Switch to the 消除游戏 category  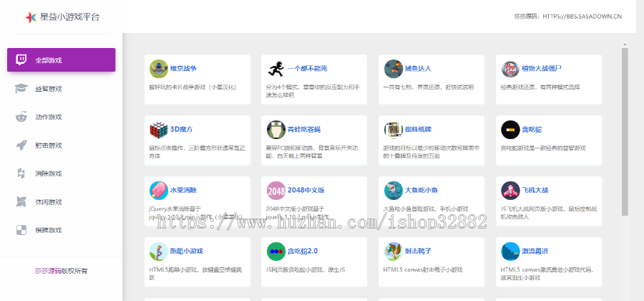[x=62, y=173]
